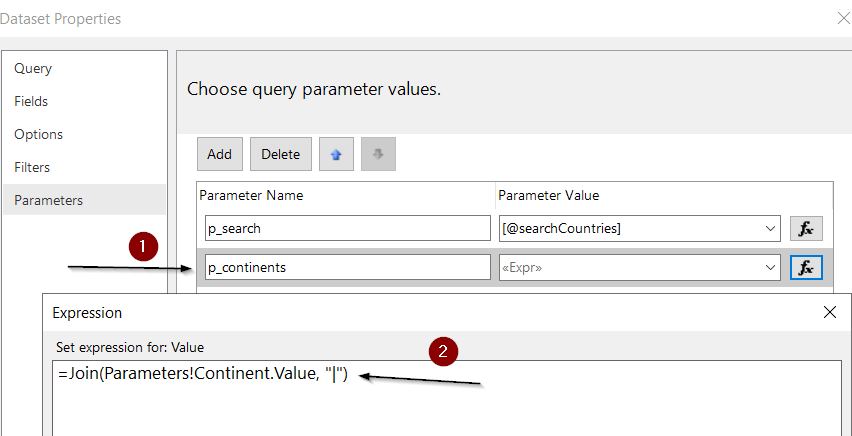The height and width of the screenshot is (436, 852).
Task: Click the p_continents parameter name field
Action: 348,267
